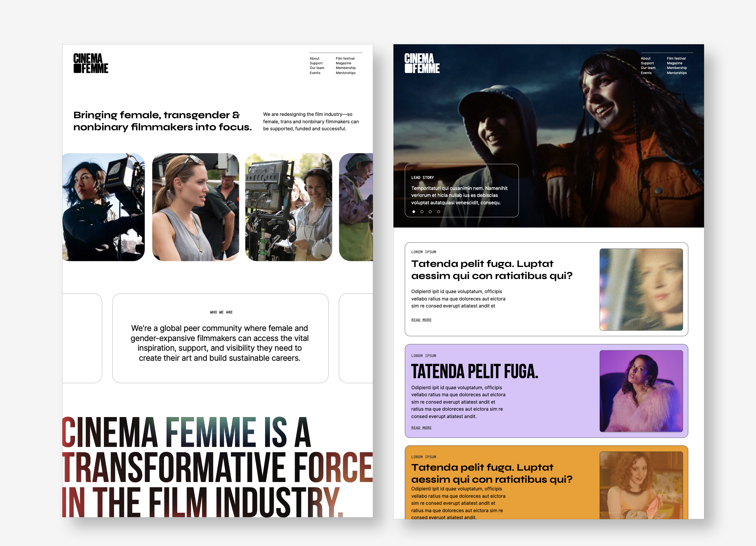Click the black Cinema Femme logo
756x546 pixels.
point(90,63)
